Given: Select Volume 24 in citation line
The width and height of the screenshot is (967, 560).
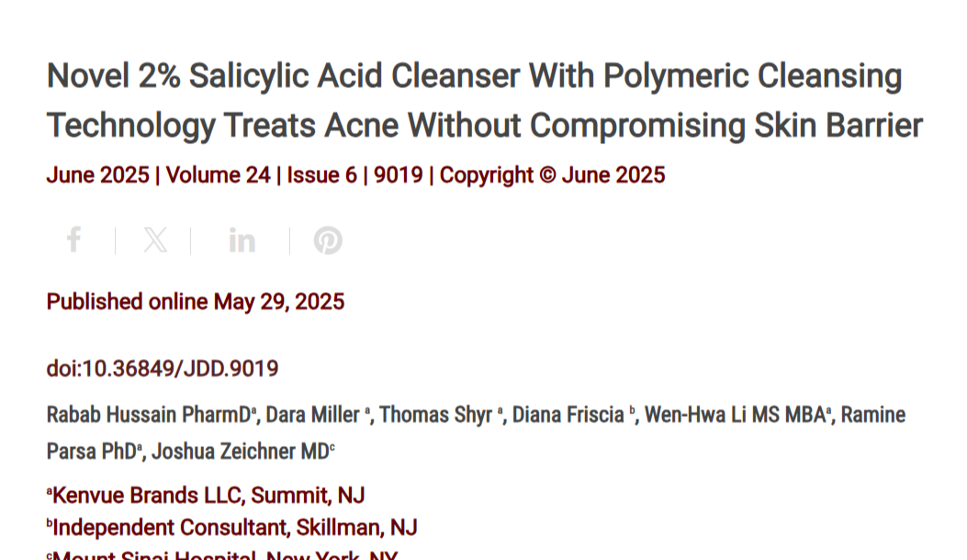Looking at the screenshot, I should [x=219, y=175].
